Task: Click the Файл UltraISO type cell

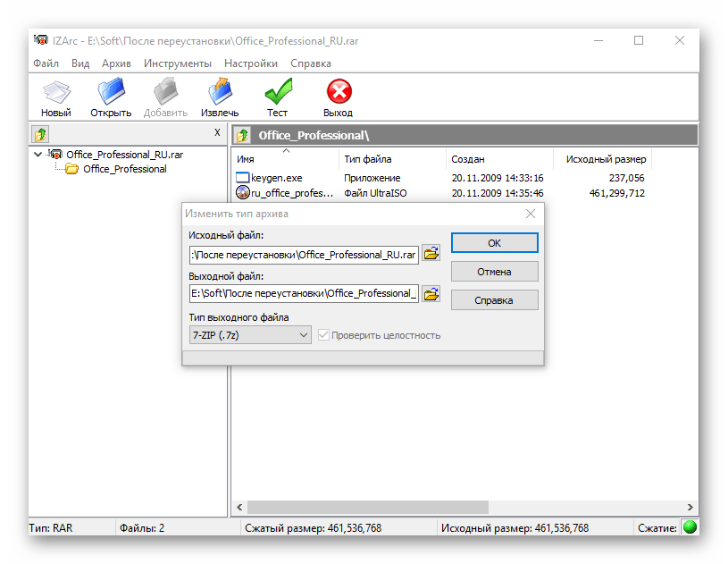Action: click(375, 193)
